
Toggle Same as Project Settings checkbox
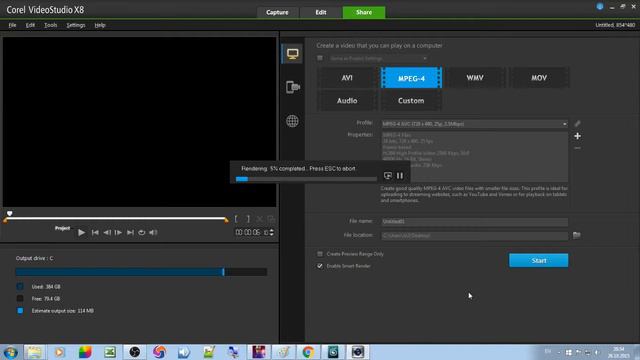pos(320,58)
